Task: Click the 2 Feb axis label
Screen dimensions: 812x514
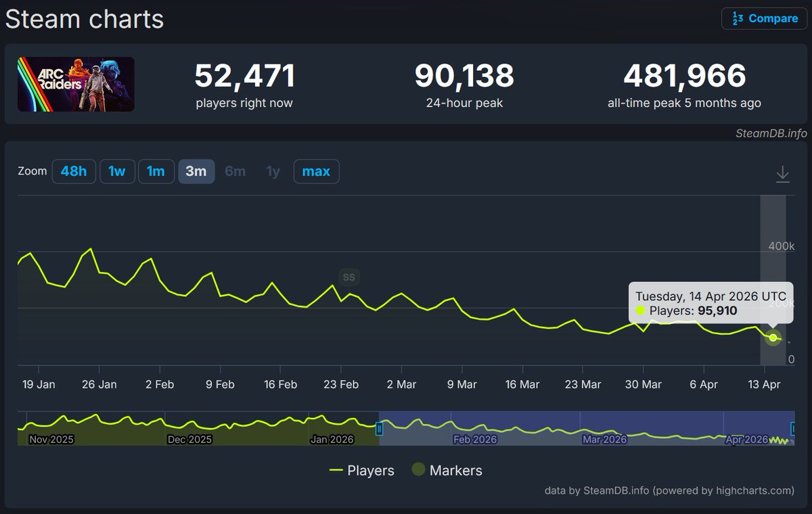Action: tap(160, 384)
